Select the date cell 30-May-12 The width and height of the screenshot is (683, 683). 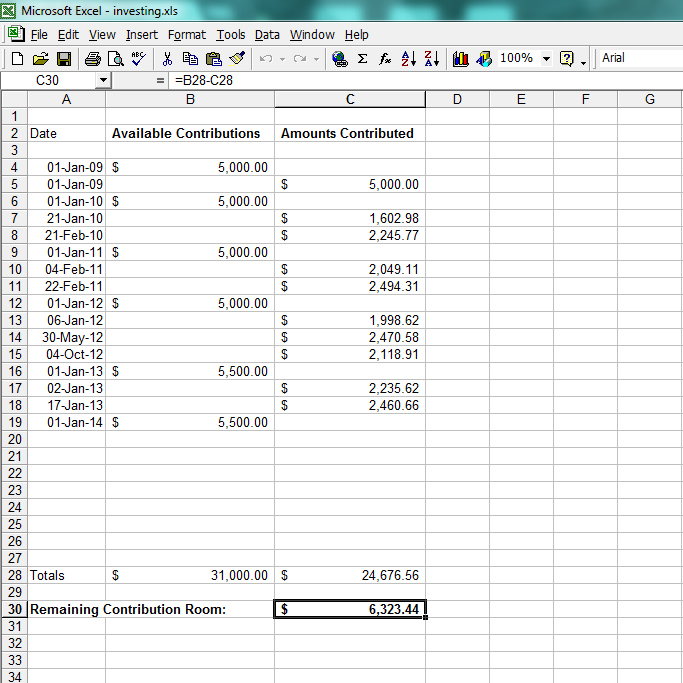(66, 337)
